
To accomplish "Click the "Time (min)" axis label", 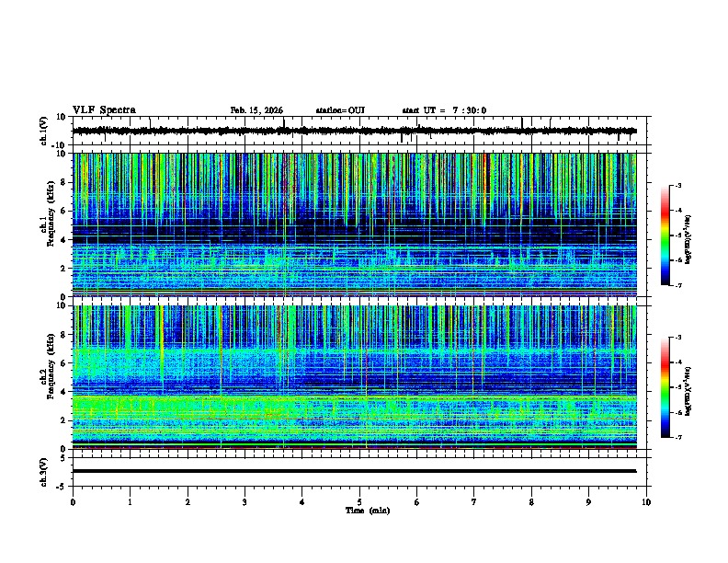I will point(368,511).
